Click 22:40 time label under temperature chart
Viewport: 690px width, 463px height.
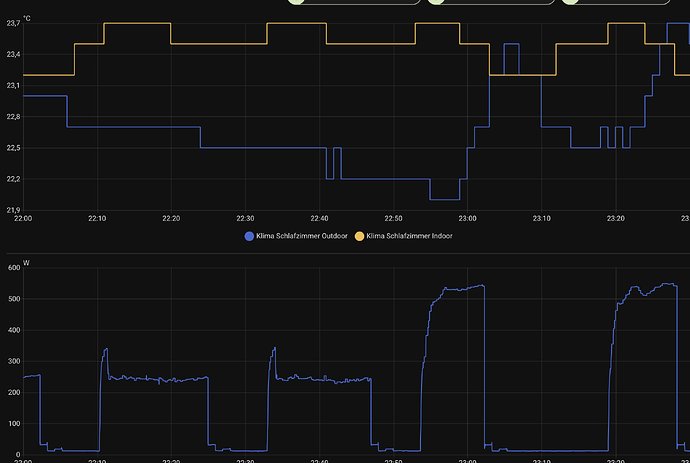pyautogui.click(x=319, y=218)
